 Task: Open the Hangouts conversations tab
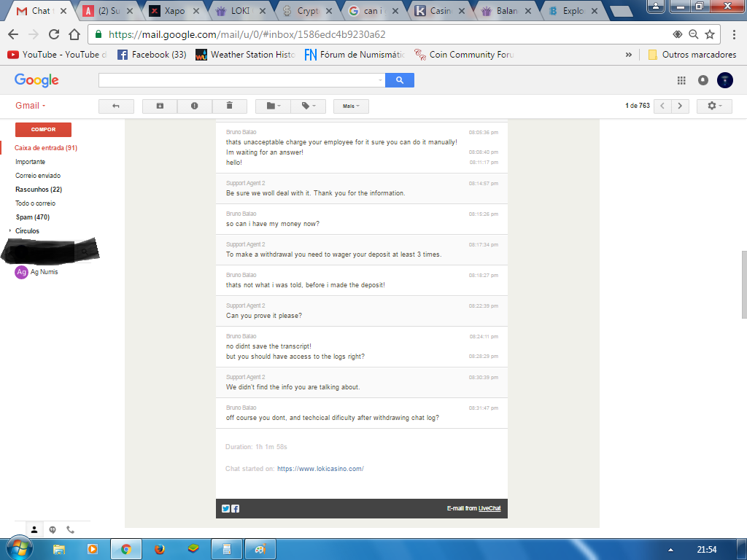(x=53, y=529)
